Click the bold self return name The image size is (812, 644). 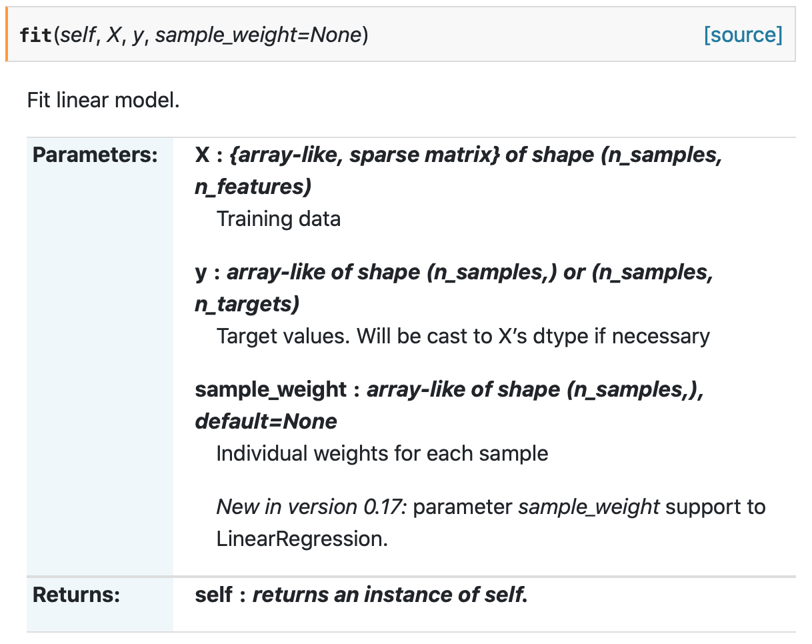[x=214, y=595]
